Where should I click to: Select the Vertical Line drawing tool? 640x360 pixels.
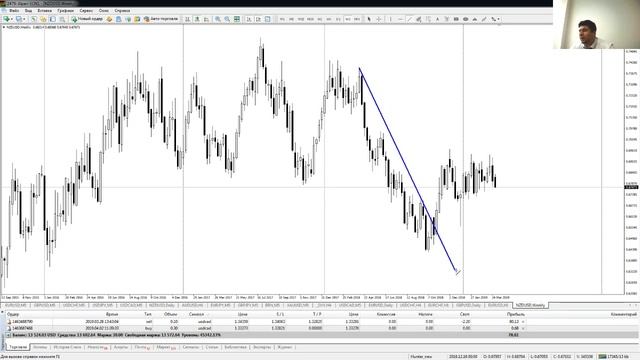(x=391, y=19)
